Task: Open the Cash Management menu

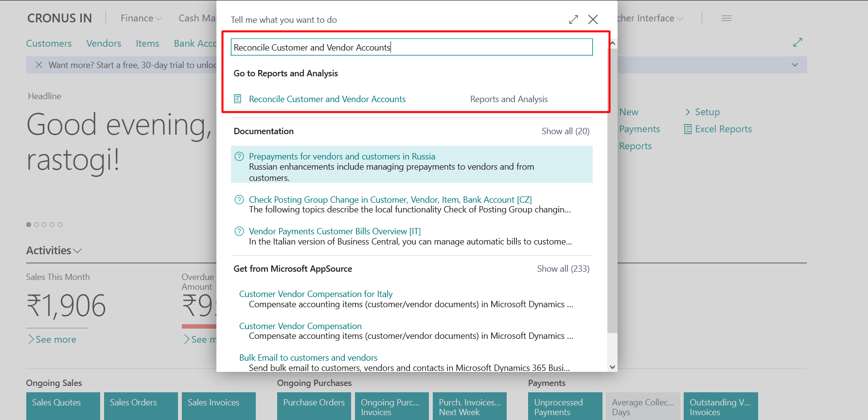Action: (197, 18)
